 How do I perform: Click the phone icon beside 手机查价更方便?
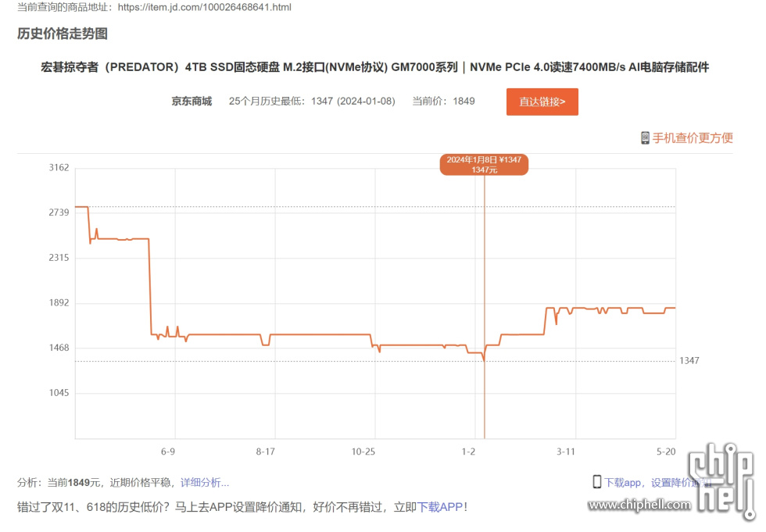[645, 138]
